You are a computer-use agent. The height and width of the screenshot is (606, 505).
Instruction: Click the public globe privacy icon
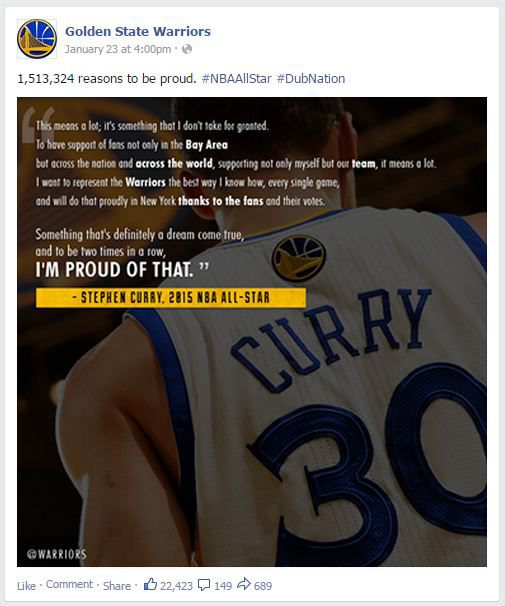point(187,49)
